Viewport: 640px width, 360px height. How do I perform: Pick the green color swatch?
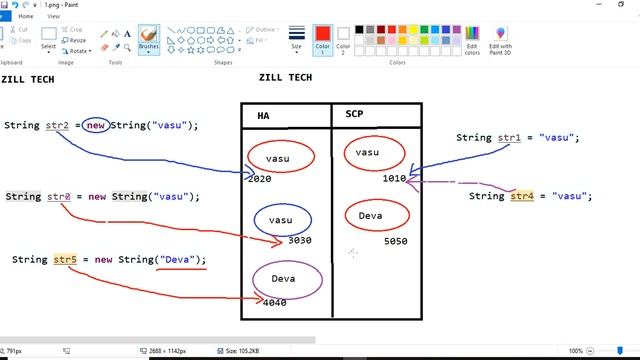click(424, 29)
